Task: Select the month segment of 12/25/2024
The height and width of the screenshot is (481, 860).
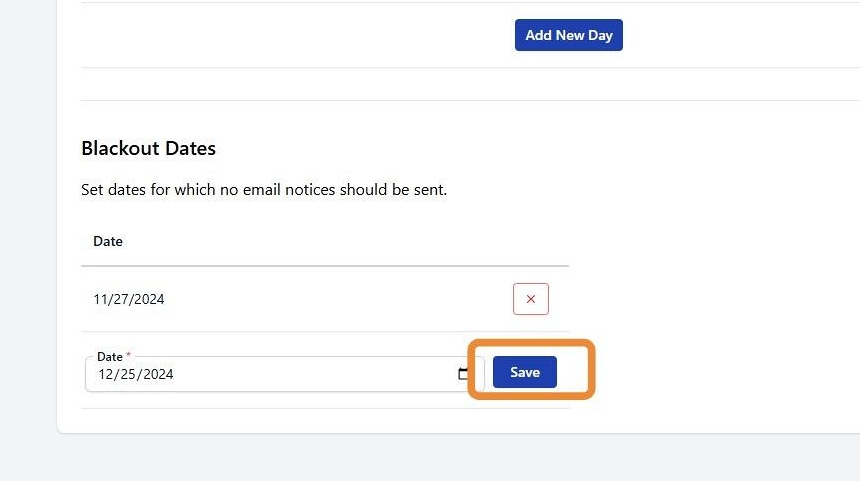Action: click(x=106, y=374)
